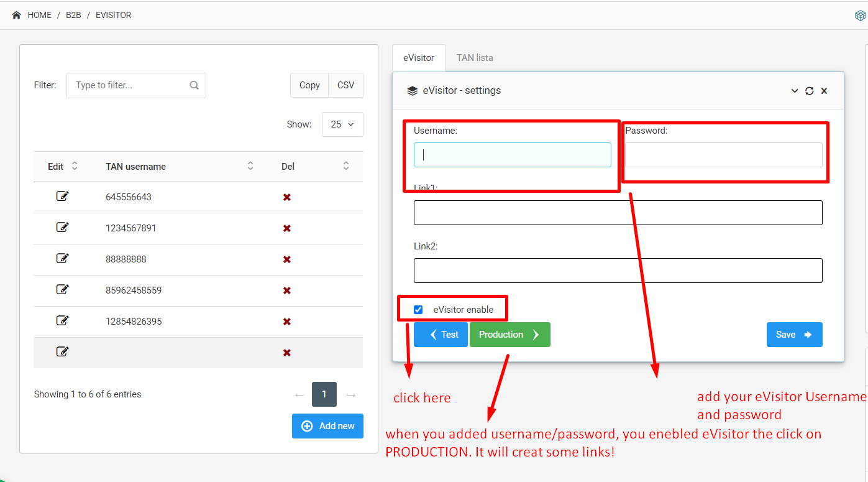Delete the row with TAN 88888888

pyautogui.click(x=287, y=259)
